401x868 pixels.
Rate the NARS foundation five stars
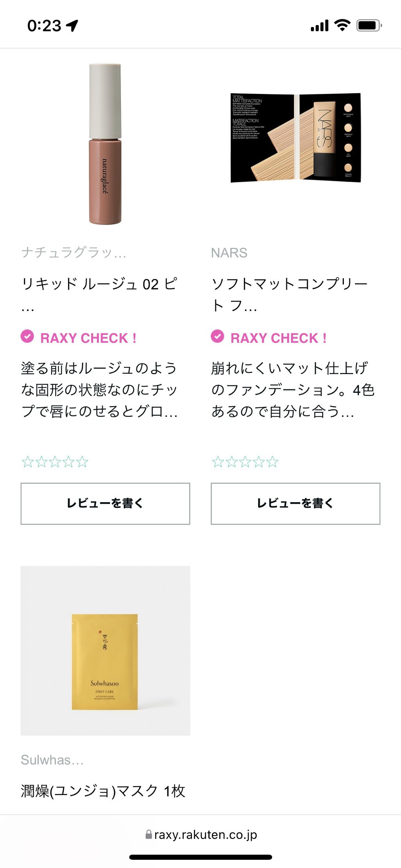(x=273, y=462)
